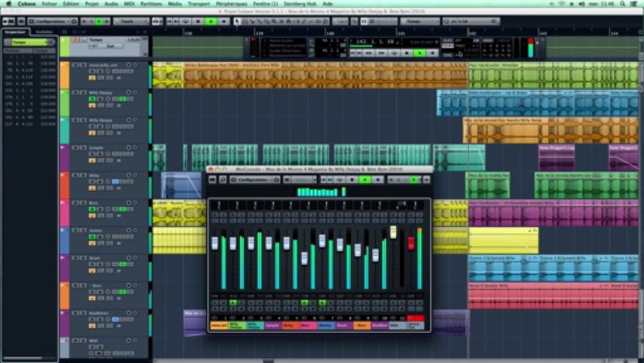The height and width of the screenshot is (363, 644).
Task: Select the Mute tool in toolbar
Action: coord(281,21)
